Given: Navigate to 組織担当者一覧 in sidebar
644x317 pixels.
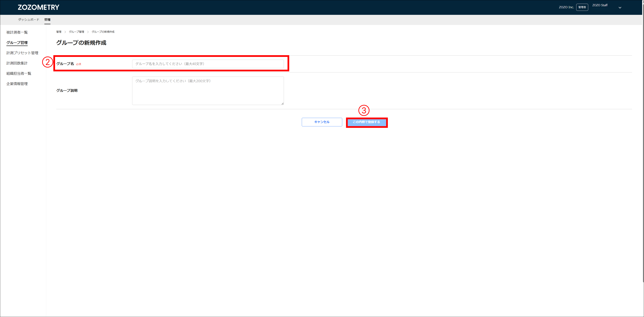Looking at the screenshot, I should 19,73.
